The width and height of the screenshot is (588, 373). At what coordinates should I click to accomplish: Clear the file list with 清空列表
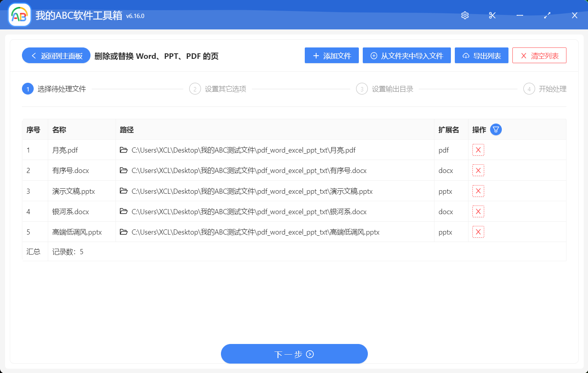click(539, 55)
